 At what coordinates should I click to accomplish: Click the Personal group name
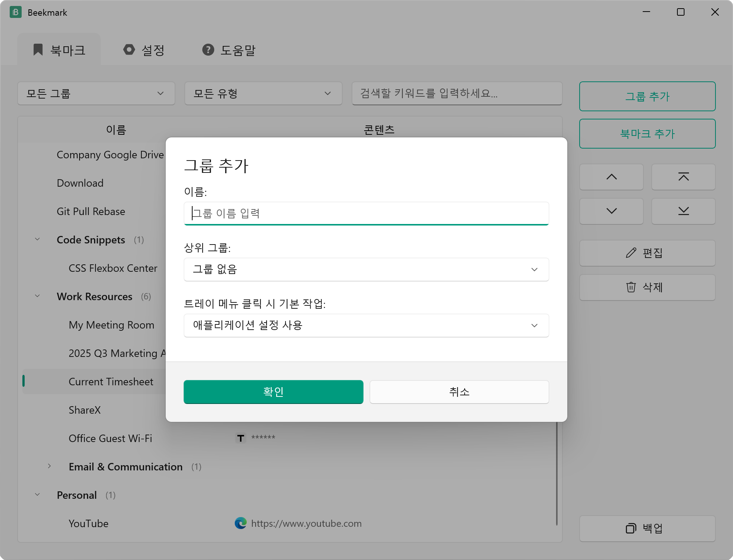coord(77,495)
